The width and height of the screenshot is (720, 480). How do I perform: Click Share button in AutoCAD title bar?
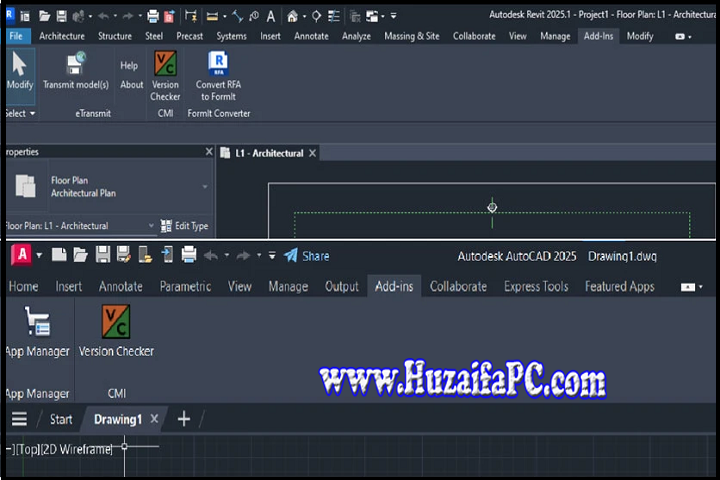click(306, 256)
